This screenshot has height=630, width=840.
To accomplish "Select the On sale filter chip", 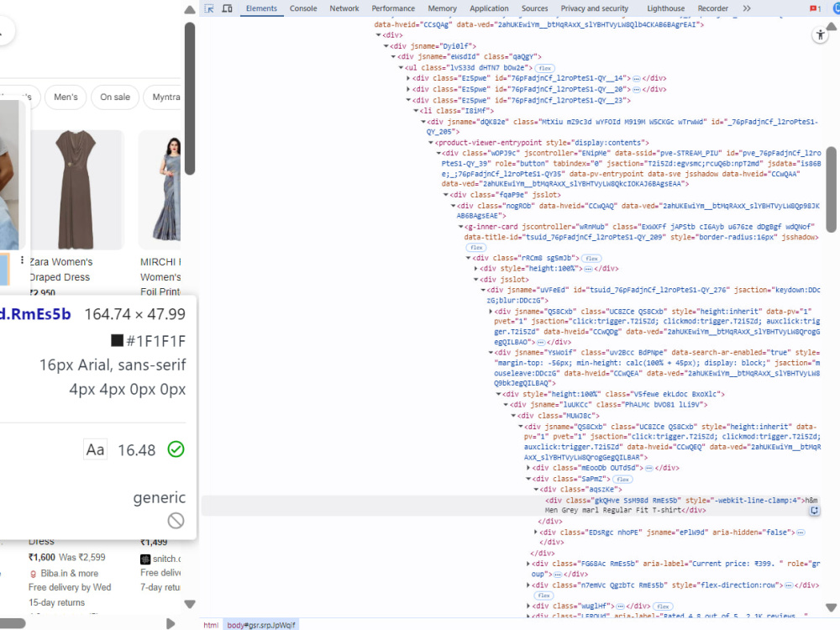I will tap(115, 97).
